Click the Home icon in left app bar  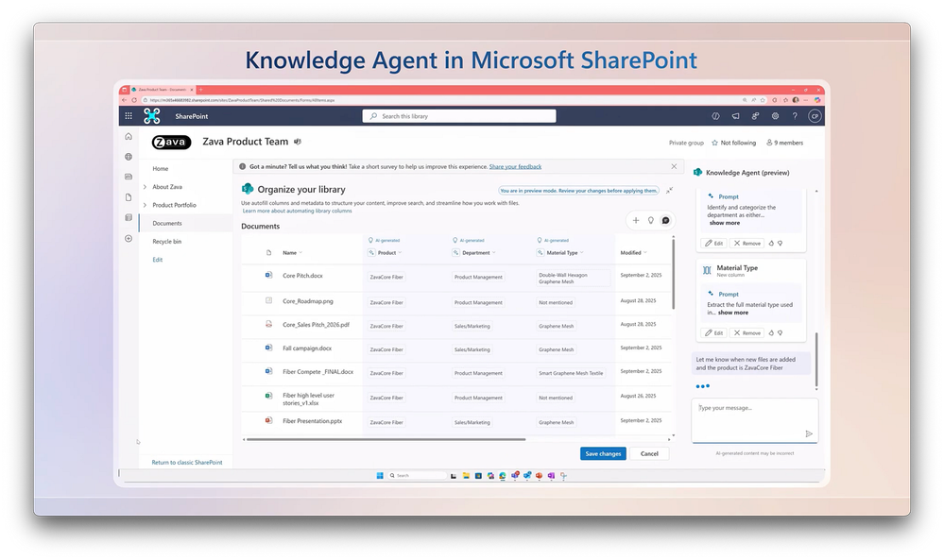tap(129, 137)
